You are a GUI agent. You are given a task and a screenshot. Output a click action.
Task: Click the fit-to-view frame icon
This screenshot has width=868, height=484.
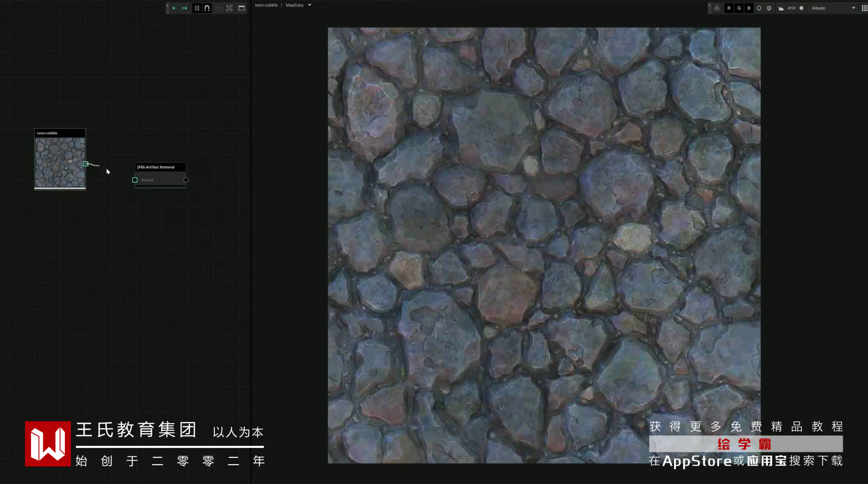click(x=229, y=8)
